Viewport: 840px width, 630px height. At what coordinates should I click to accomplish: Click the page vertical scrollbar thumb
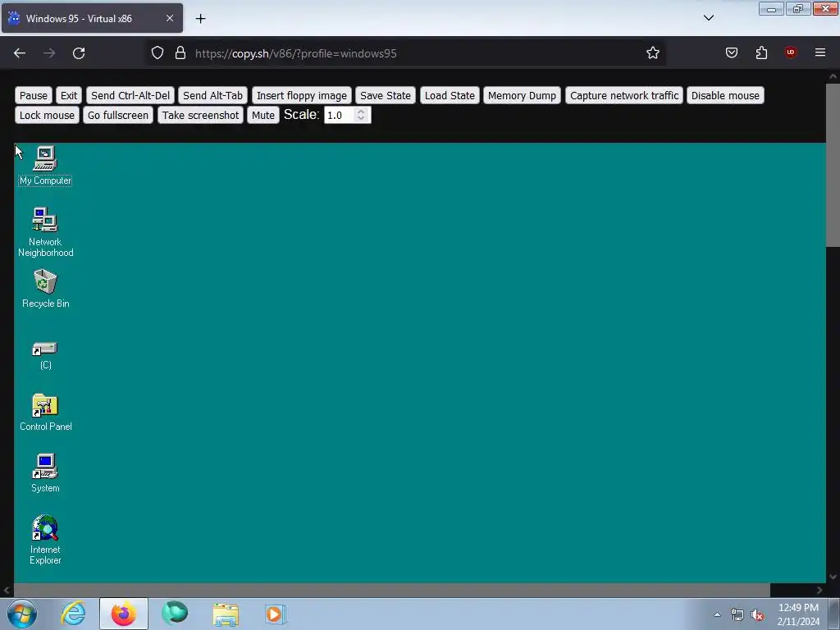(x=833, y=166)
